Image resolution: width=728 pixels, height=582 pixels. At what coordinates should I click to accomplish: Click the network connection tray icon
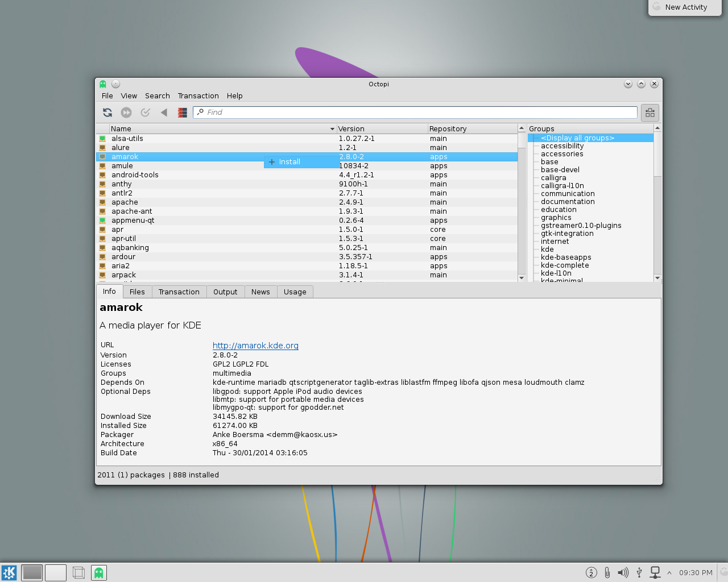[x=655, y=572]
